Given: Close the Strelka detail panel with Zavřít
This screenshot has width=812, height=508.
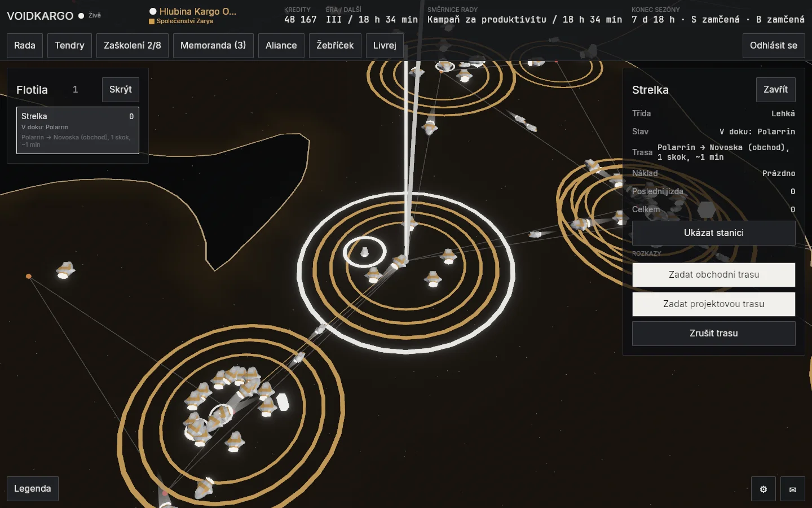Looking at the screenshot, I should point(776,90).
